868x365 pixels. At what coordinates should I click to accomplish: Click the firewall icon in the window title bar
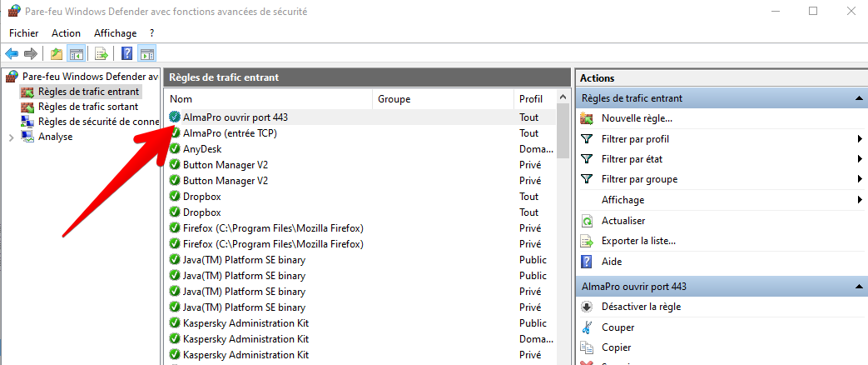[14, 11]
